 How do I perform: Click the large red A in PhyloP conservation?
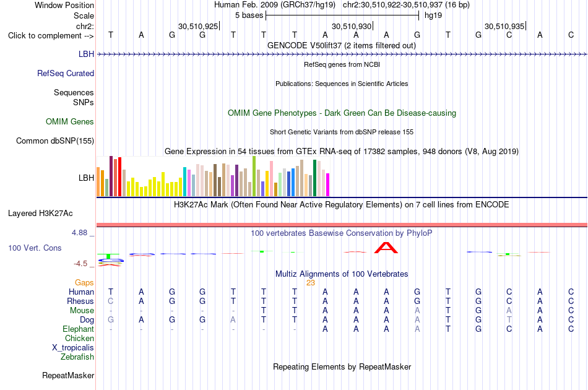tap(386, 248)
